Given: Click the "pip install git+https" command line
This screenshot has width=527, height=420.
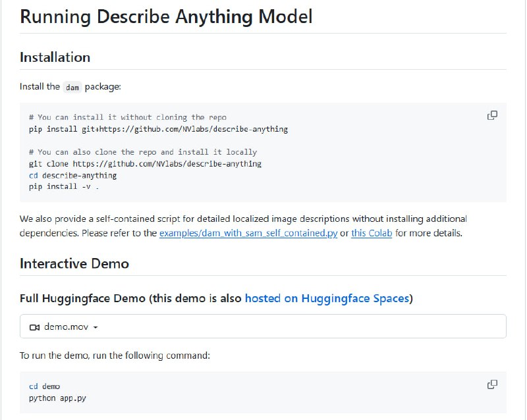Looking at the screenshot, I should [158, 129].
